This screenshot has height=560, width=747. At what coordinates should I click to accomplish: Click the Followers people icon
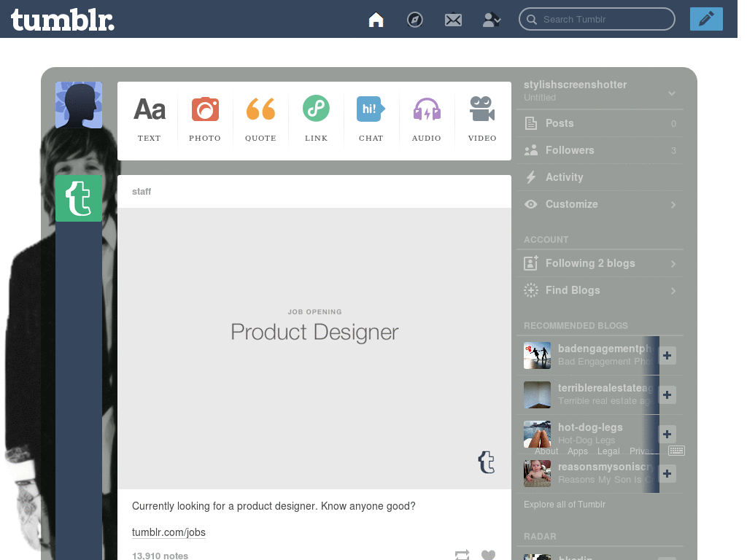(x=531, y=150)
